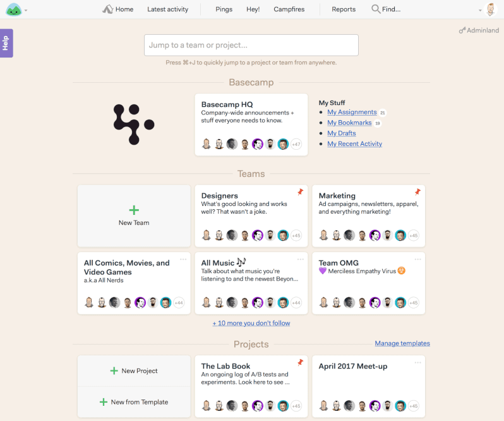Image resolution: width=504 pixels, height=421 pixels.
Task: Open options dots on Team OMG card
Action: coord(418,259)
